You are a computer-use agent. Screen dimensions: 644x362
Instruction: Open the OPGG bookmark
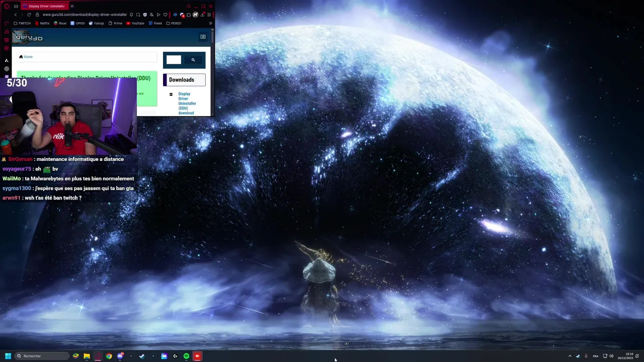[77, 23]
